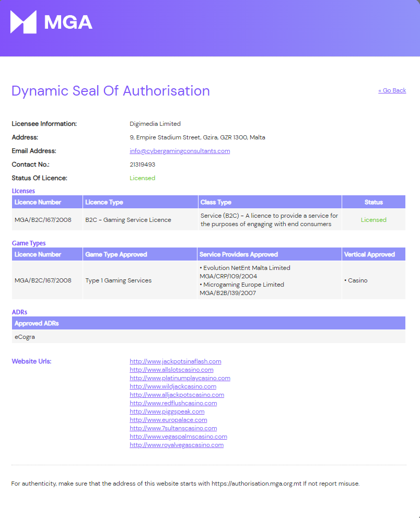The image size is (420, 518).
Task: Click the Casino vertical entry
Action: [356, 280]
